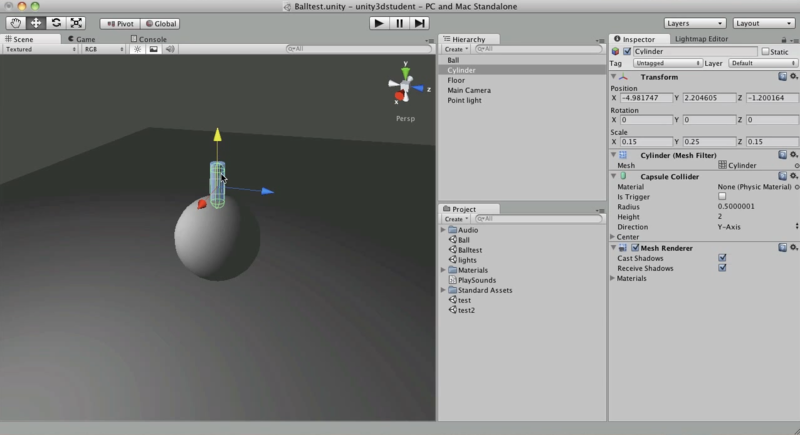Click the yellow Y-axis move arrow
Viewport: 800px width, 435px height.
click(218, 135)
